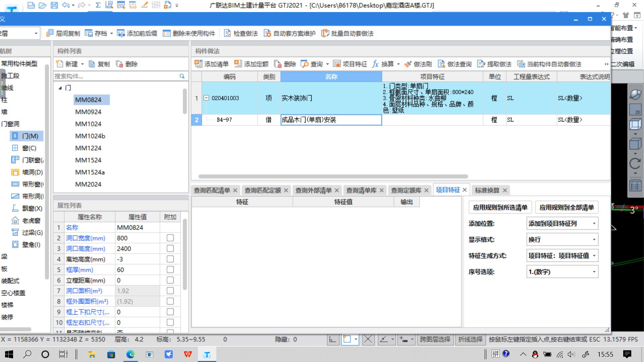Click 应用规则到所选清单
Viewport: 644px width, 362px height.
pyautogui.click(x=500, y=207)
